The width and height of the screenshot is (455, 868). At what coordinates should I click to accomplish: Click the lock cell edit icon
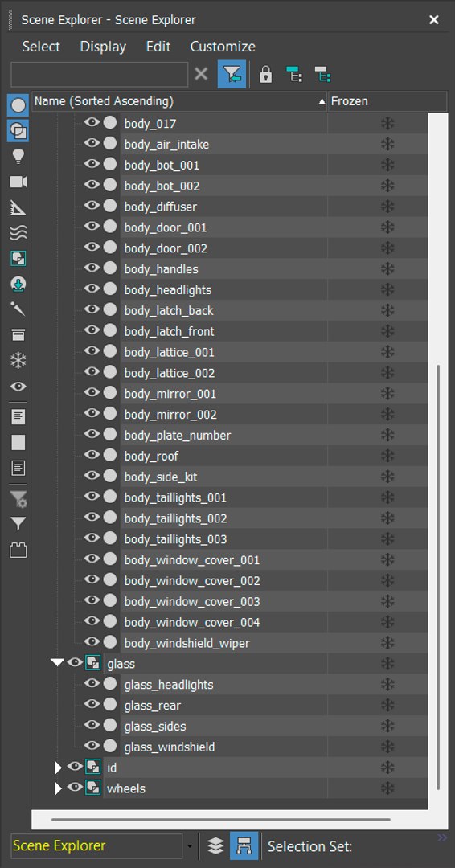tap(266, 74)
